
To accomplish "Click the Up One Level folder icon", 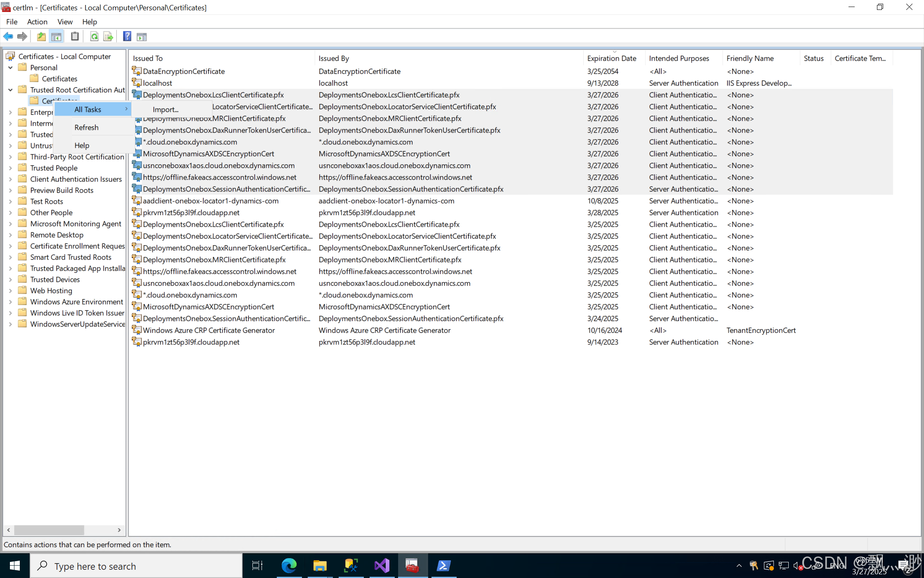I will tap(41, 36).
